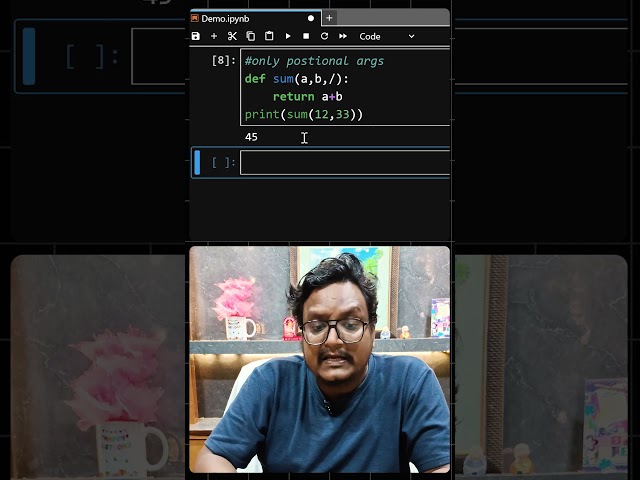Insert a new cell with the plus icon
The image size is (640, 480).
click(214, 36)
